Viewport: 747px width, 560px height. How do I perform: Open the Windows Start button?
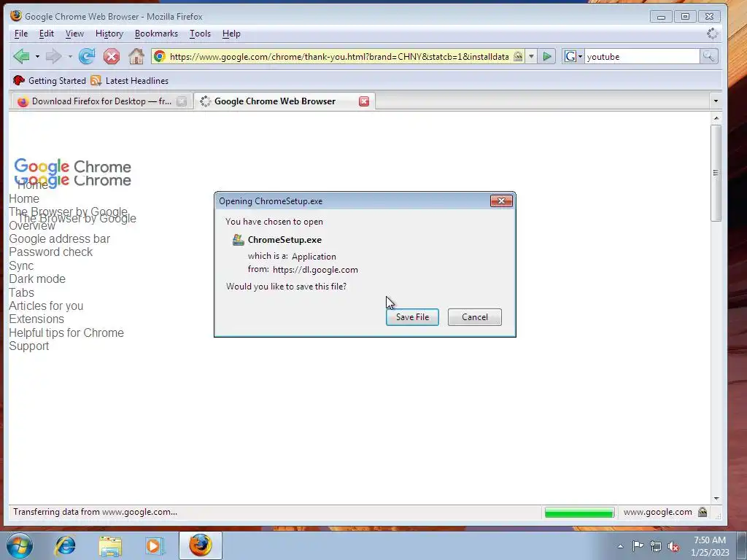point(19,545)
